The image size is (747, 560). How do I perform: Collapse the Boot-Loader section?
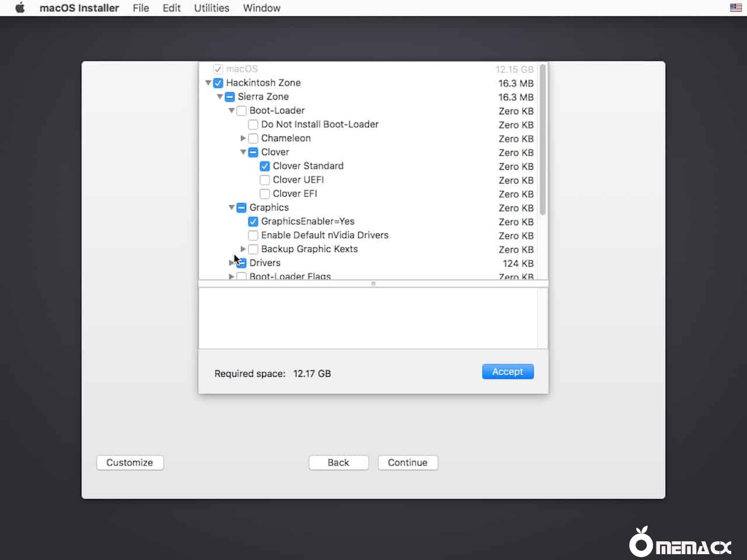tap(232, 111)
